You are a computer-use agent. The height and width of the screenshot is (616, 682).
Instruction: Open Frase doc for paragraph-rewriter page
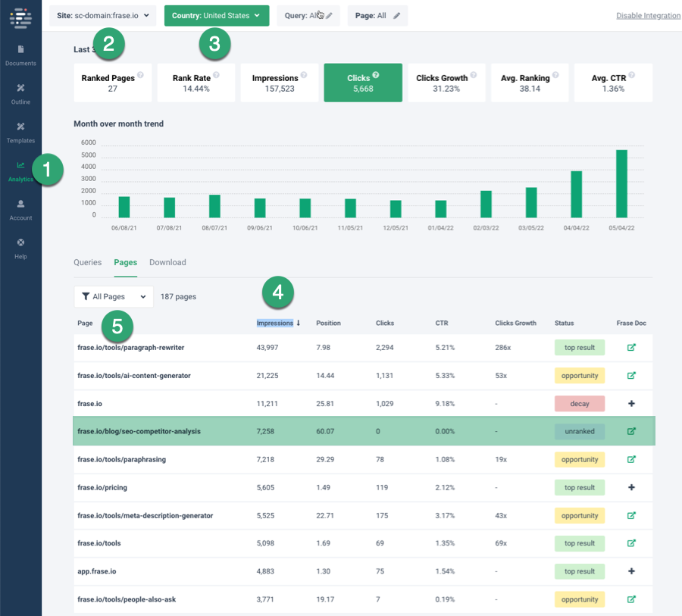click(x=631, y=347)
